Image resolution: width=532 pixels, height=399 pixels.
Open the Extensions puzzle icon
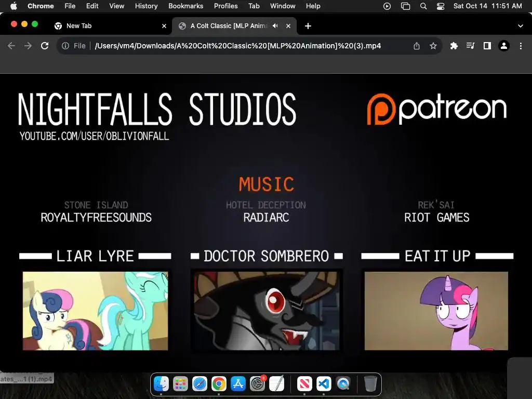pyautogui.click(x=454, y=46)
